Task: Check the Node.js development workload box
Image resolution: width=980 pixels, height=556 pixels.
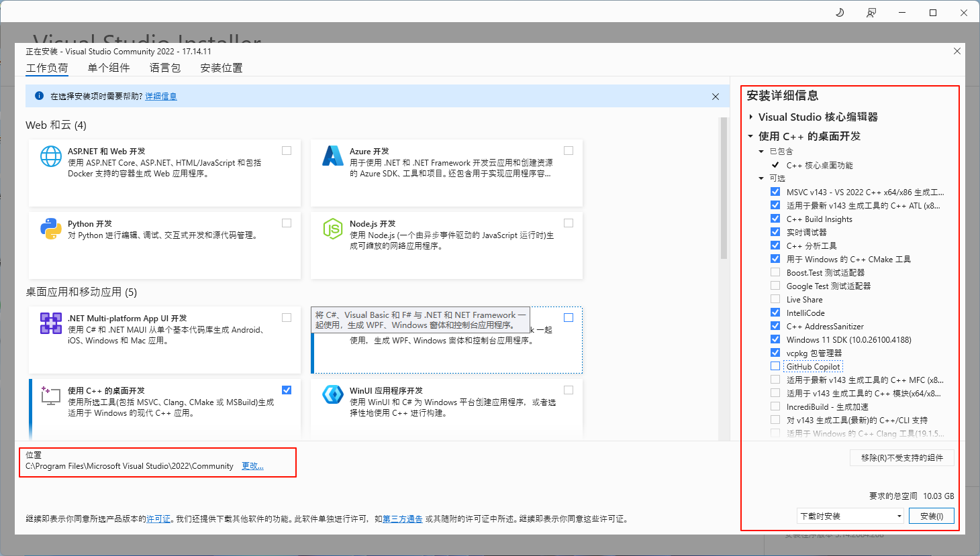Action: point(569,223)
